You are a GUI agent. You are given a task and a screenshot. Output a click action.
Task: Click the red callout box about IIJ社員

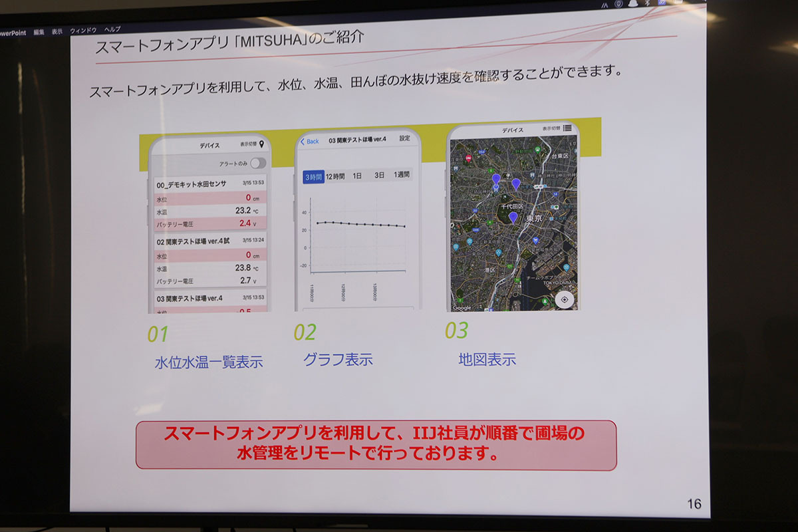[376, 444]
